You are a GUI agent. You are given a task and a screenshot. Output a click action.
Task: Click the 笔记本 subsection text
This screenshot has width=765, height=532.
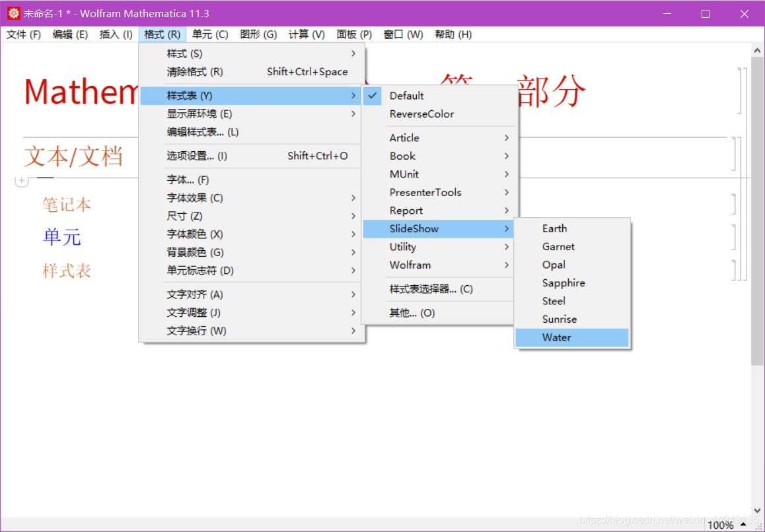click(67, 205)
